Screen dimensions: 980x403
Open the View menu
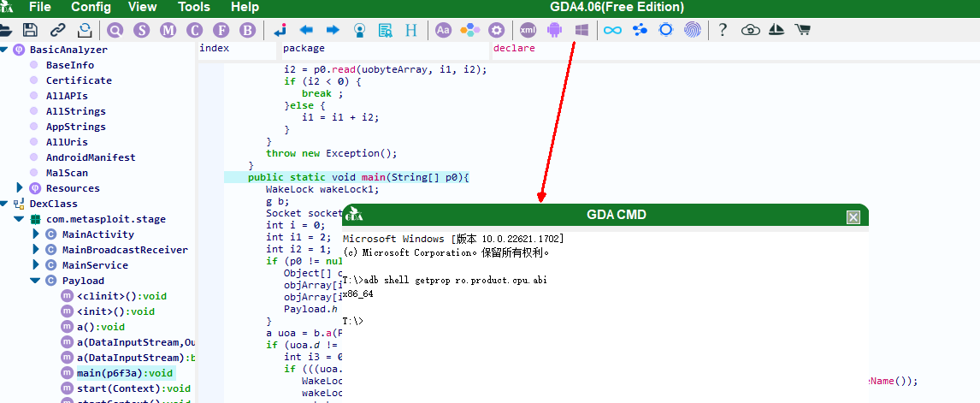click(143, 8)
